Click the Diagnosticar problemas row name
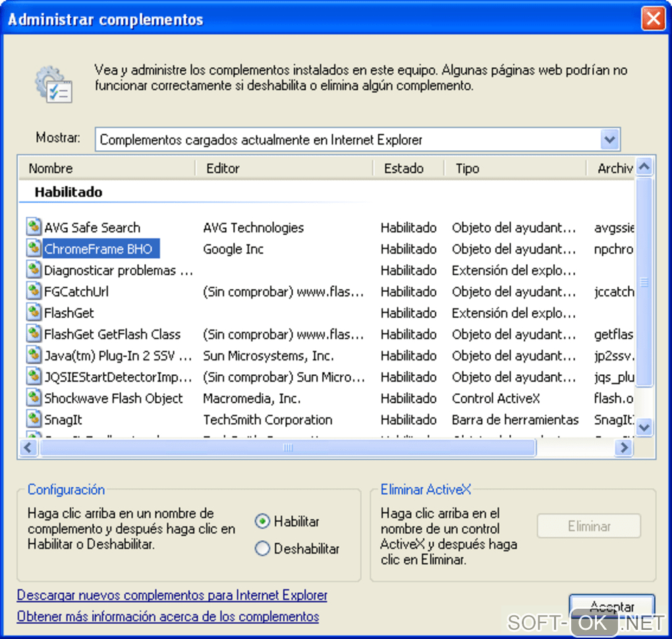Viewport: 672px width, 639px height. [x=119, y=270]
